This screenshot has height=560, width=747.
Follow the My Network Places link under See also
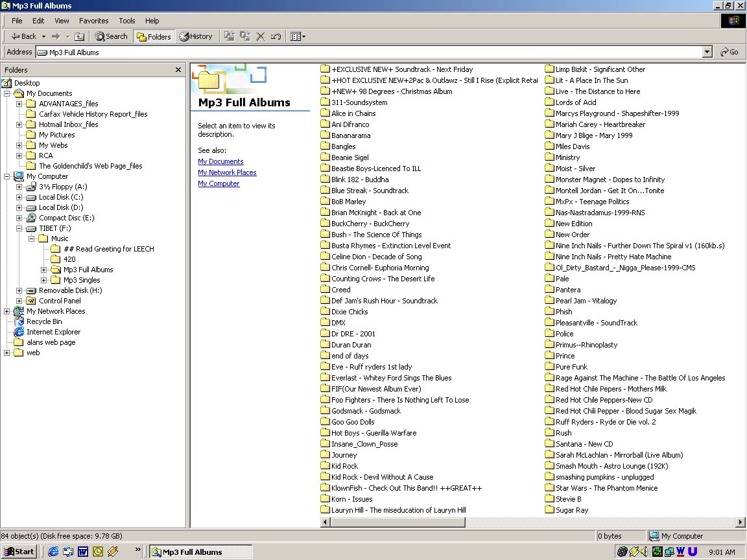click(x=227, y=172)
